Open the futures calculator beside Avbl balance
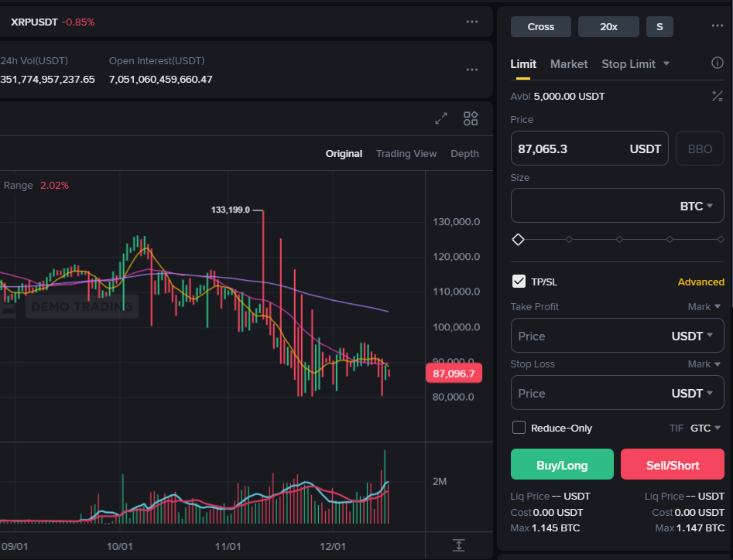The height and width of the screenshot is (560, 733). 717,96
